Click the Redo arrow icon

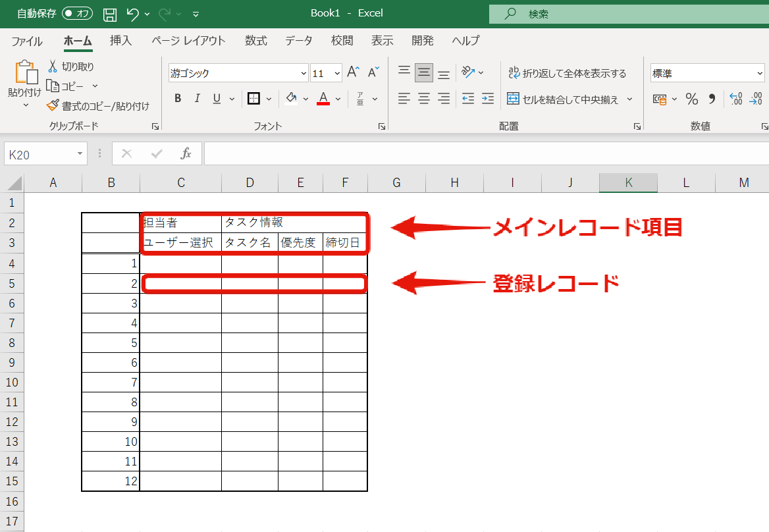point(164,14)
